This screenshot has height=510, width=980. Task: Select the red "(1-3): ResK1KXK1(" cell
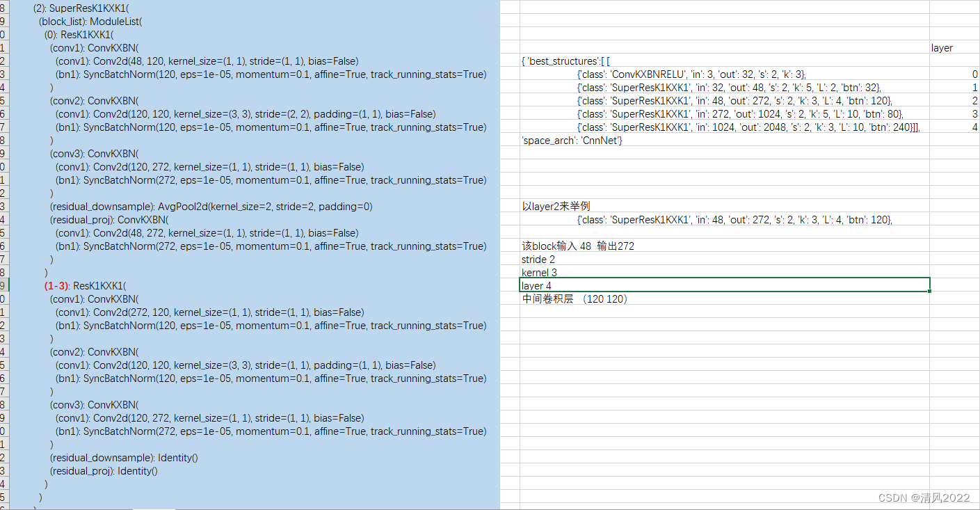(x=85, y=286)
